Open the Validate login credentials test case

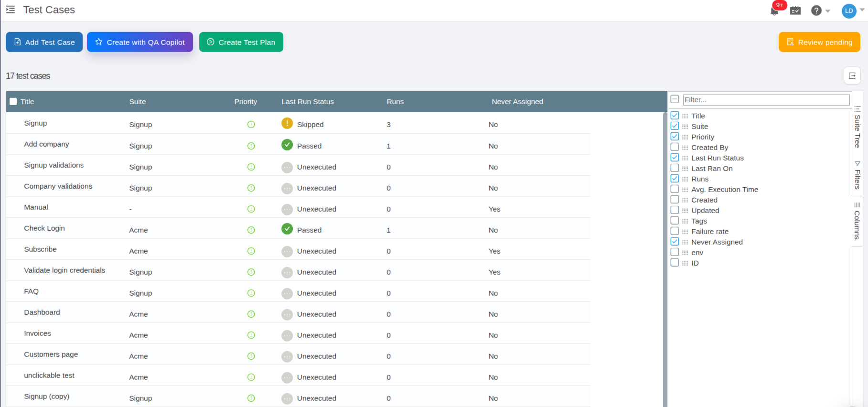click(x=64, y=270)
